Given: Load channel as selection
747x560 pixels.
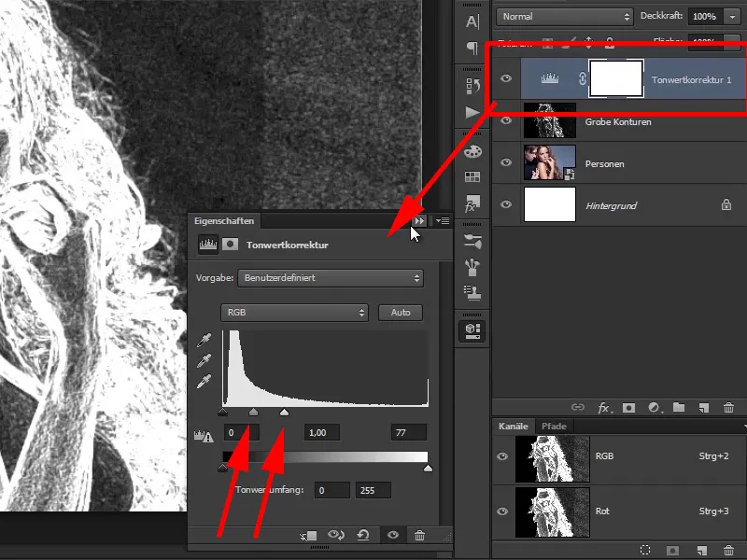Looking at the screenshot, I should (645, 550).
